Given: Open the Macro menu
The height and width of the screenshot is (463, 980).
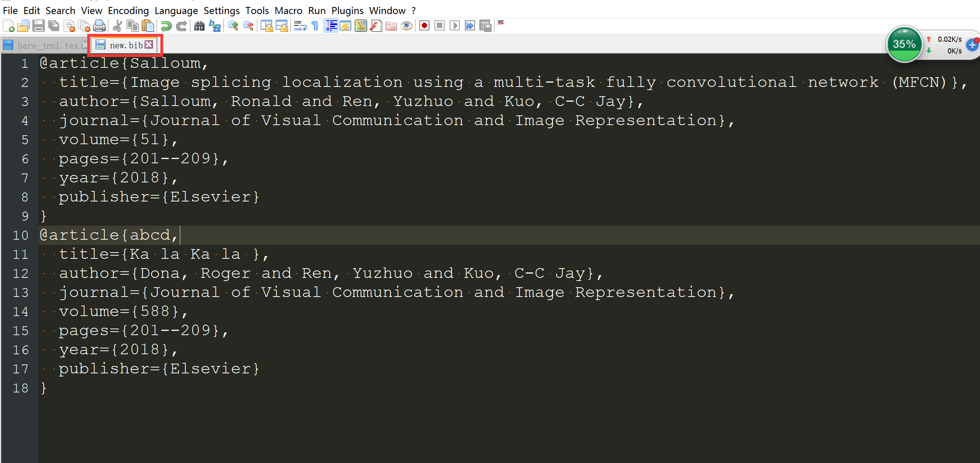Looking at the screenshot, I should click(289, 11).
